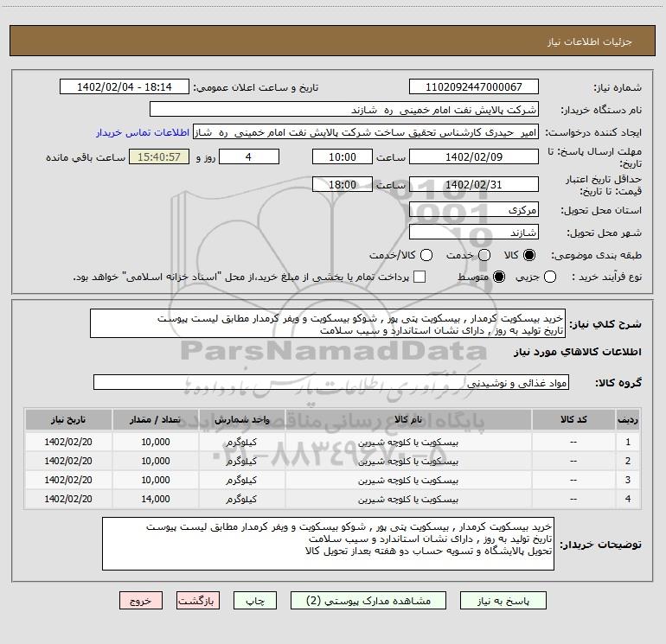Open مشاهده مدارک پیوستی (2) attachments
Viewport: 666px width, 644px height.
(368, 601)
